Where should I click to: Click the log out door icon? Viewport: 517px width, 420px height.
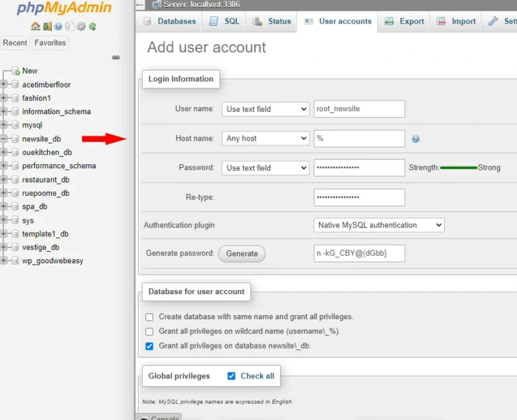(x=47, y=26)
